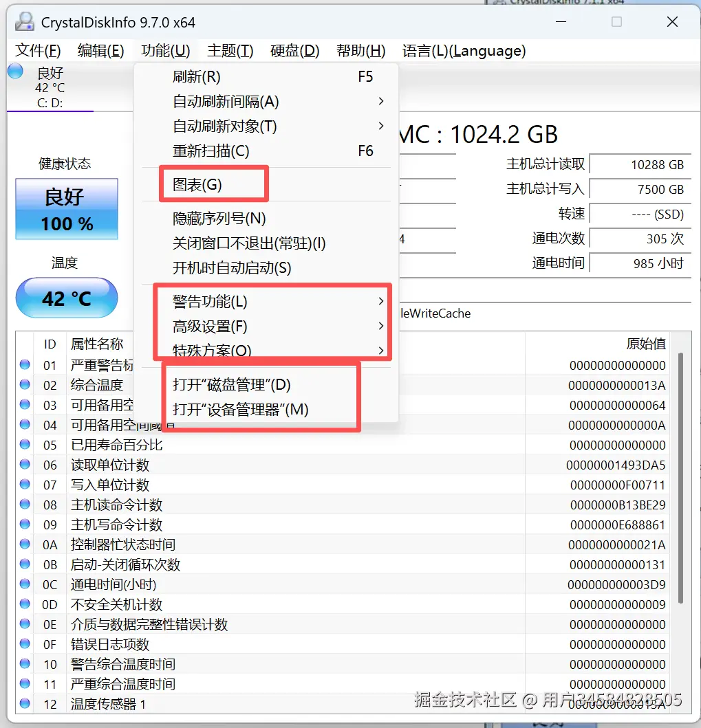Click the ID column header

pyautogui.click(x=50, y=344)
